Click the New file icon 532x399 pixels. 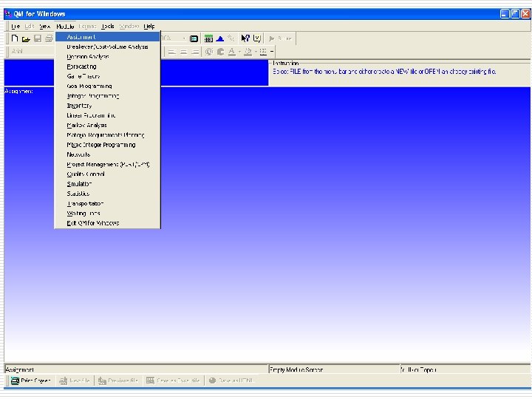15,38
